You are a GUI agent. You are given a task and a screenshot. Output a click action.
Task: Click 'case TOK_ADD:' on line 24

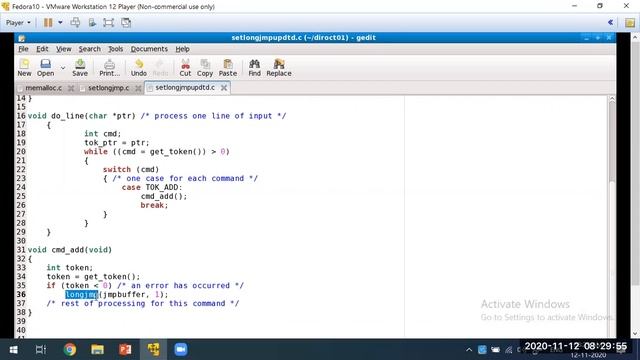[152, 187]
